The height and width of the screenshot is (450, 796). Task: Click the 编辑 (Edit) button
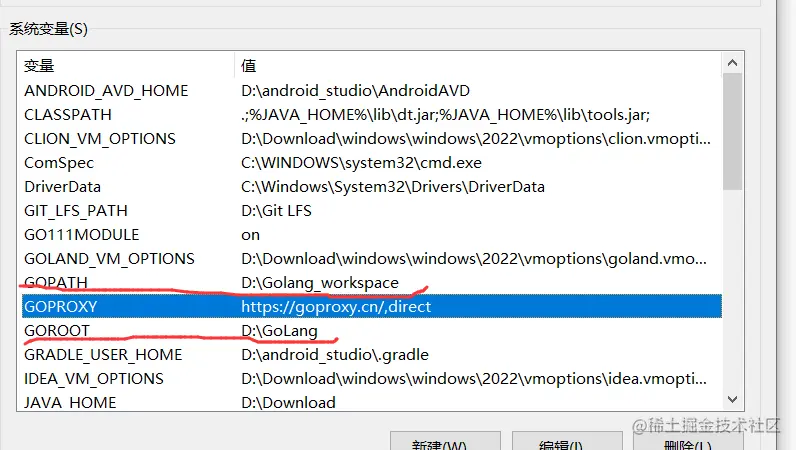[x=567, y=441]
